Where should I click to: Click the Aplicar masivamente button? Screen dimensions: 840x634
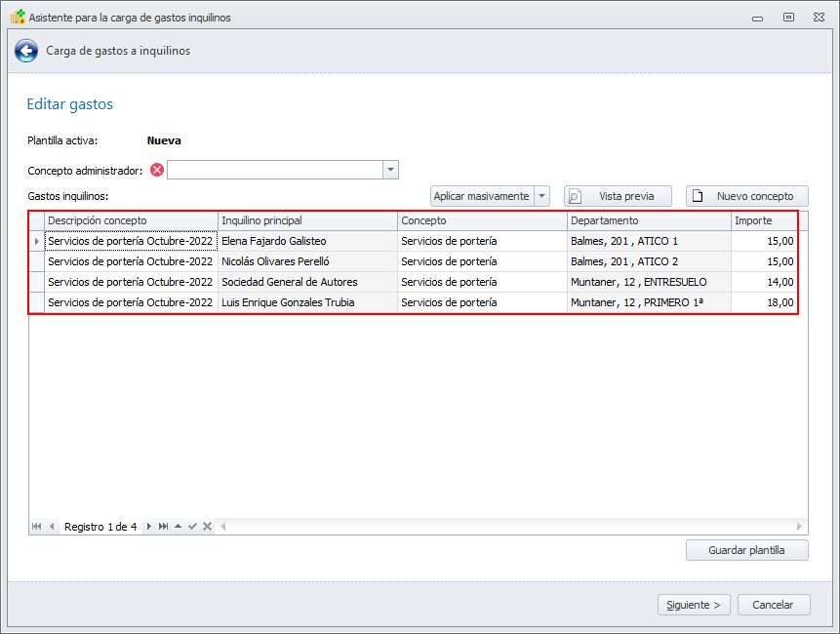(x=482, y=196)
